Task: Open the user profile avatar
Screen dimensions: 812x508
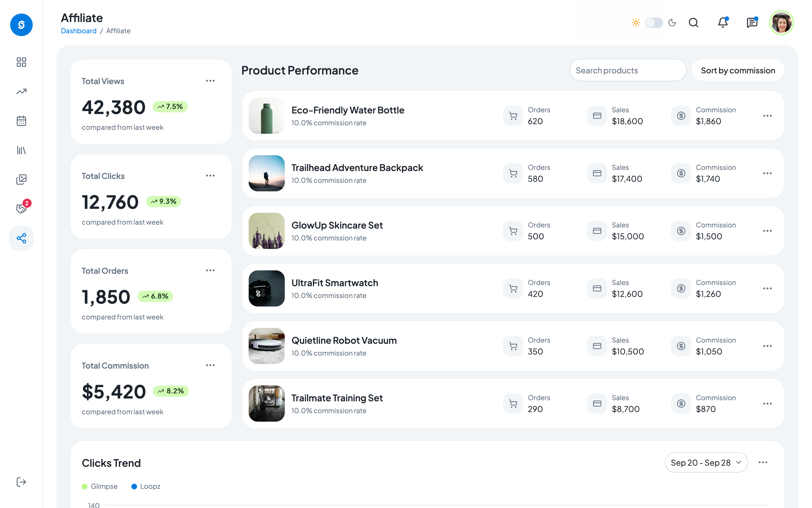Action: coord(782,23)
